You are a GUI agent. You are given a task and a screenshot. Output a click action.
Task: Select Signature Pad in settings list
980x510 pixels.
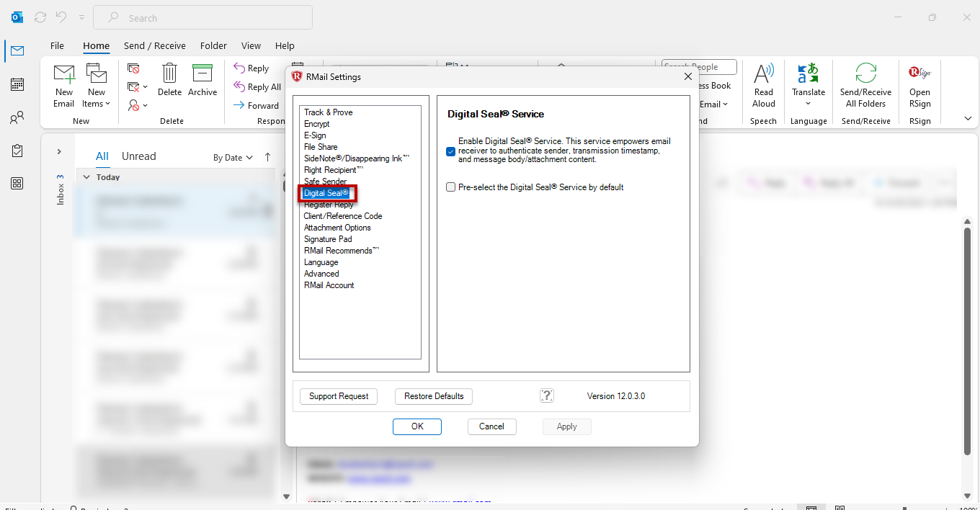(x=328, y=239)
